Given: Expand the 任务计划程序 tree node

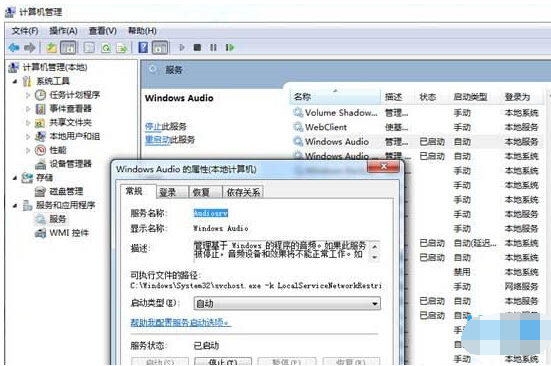Looking at the screenshot, I should tap(28, 95).
